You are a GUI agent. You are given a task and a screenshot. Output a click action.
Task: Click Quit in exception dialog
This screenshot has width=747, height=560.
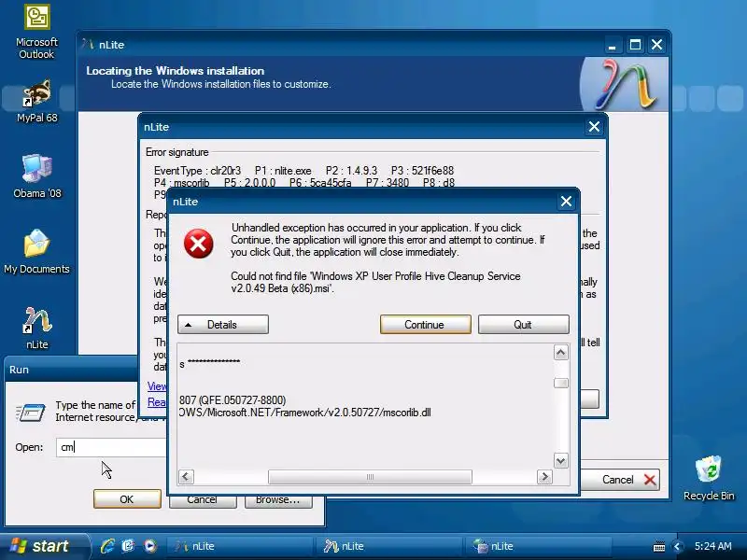[x=524, y=324]
